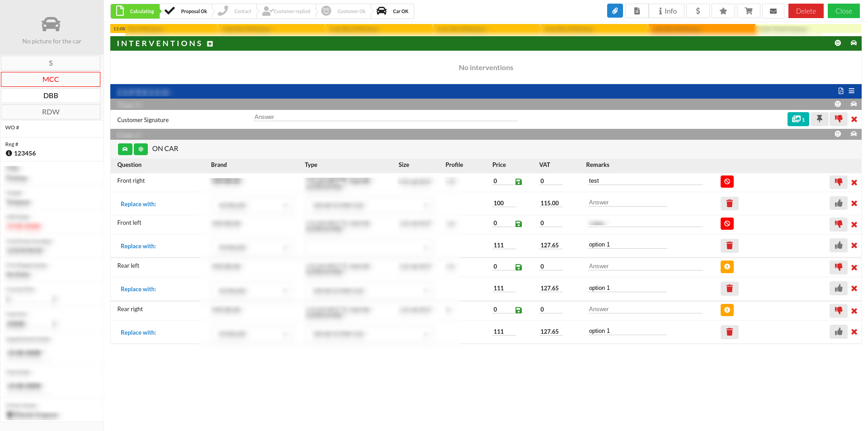
Task: Toggle thumbs down on Rear left row
Action: pyautogui.click(x=839, y=267)
